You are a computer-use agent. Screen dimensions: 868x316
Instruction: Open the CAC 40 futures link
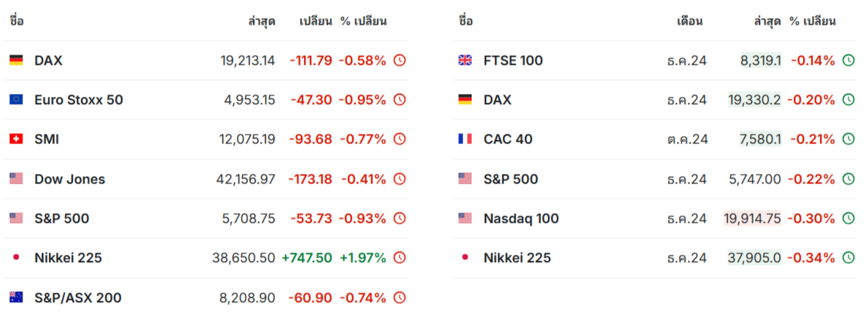508,139
